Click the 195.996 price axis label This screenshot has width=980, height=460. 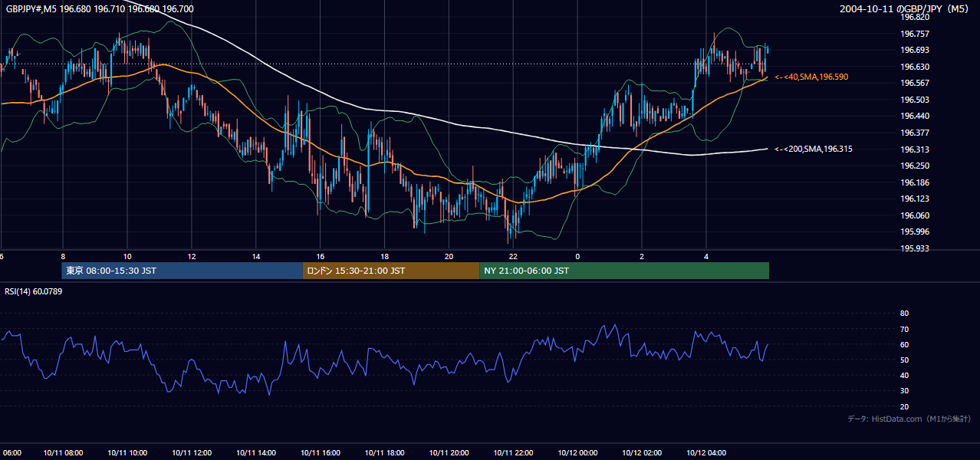[915, 232]
